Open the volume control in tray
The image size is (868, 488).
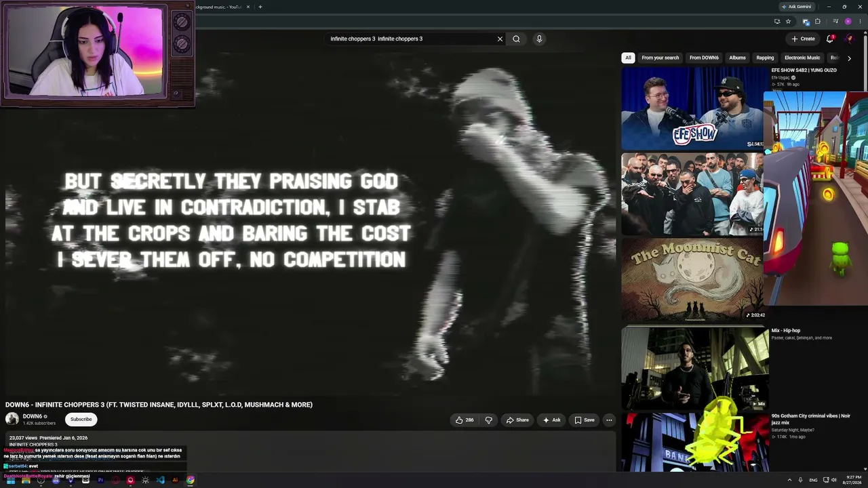point(834,480)
